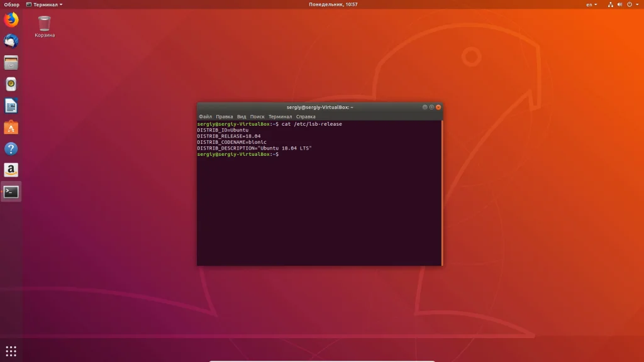The width and height of the screenshot is (644, 362).
Task: Open the Правка menu in terminal
Action: coord(224,117)
